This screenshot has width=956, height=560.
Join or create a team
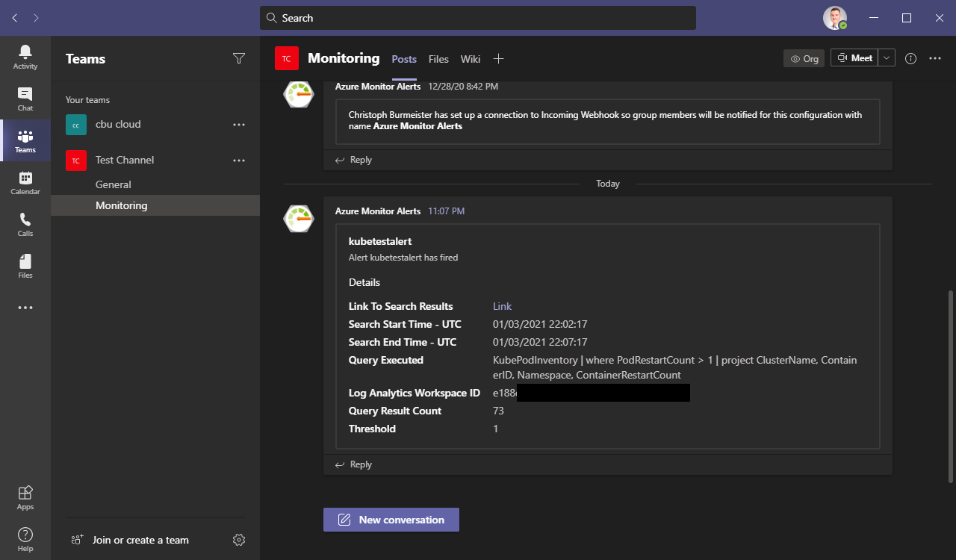coord(140,540)
